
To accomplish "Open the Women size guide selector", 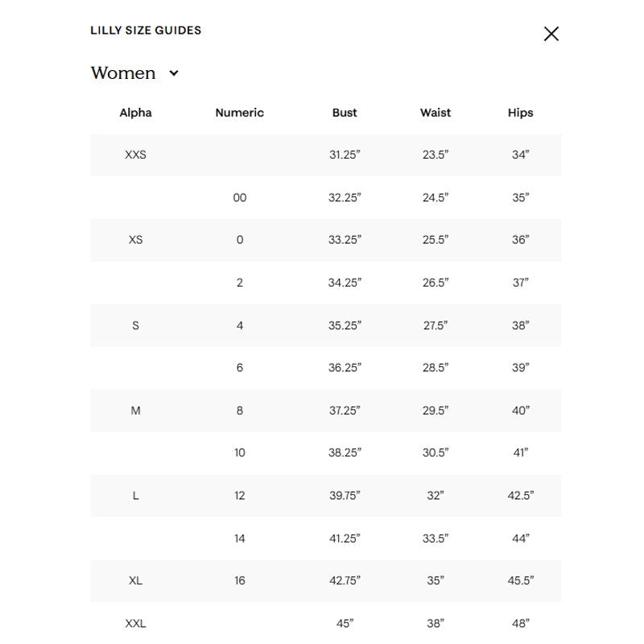I will coord(134,73).
